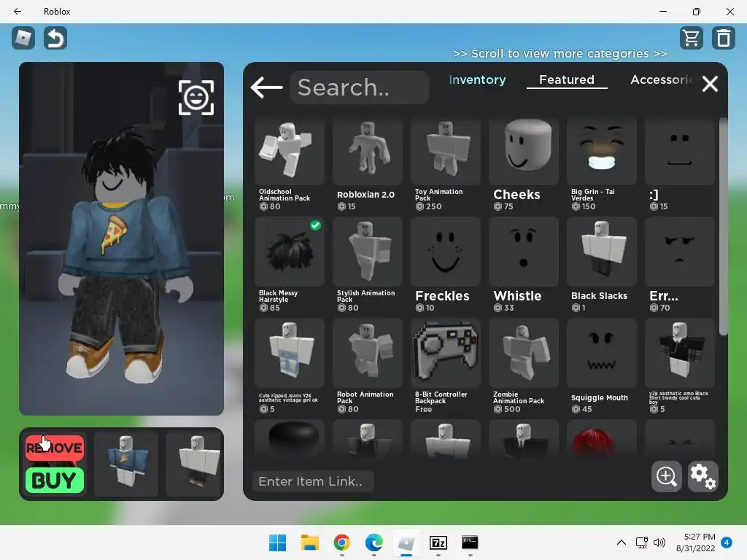
Task: Switch to the Inventory tab
Action: [477, 80]
